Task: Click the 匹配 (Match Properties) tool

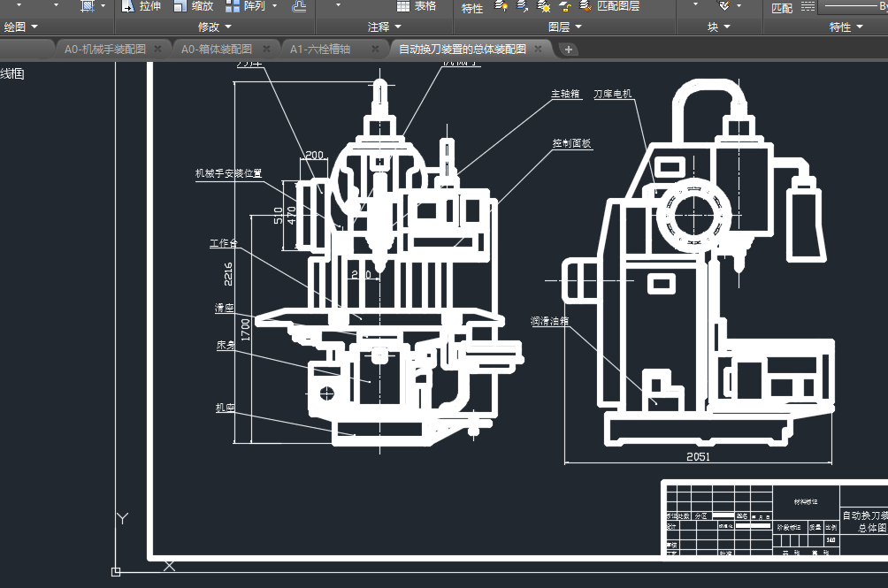Action: click(782, 8)
